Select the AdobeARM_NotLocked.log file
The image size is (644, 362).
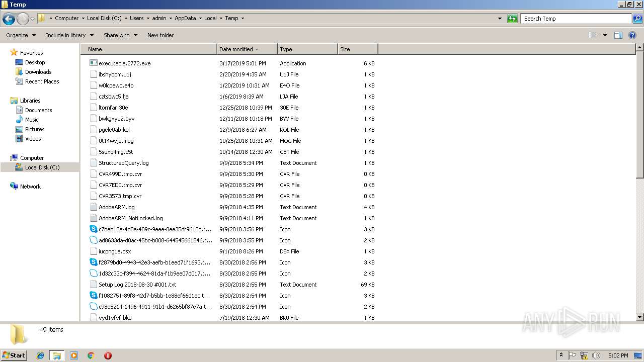[131, 218]
